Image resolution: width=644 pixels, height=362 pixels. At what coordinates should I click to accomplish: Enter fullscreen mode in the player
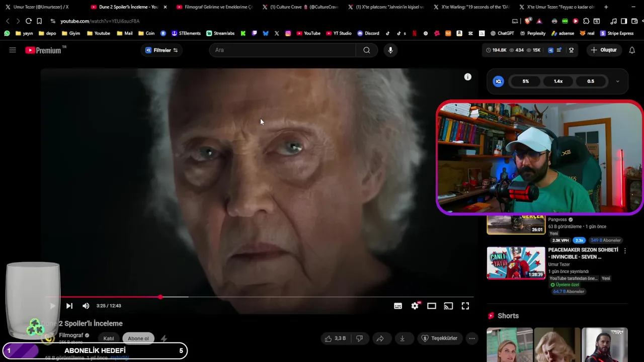pyautogui.click(x=465, y=306)
